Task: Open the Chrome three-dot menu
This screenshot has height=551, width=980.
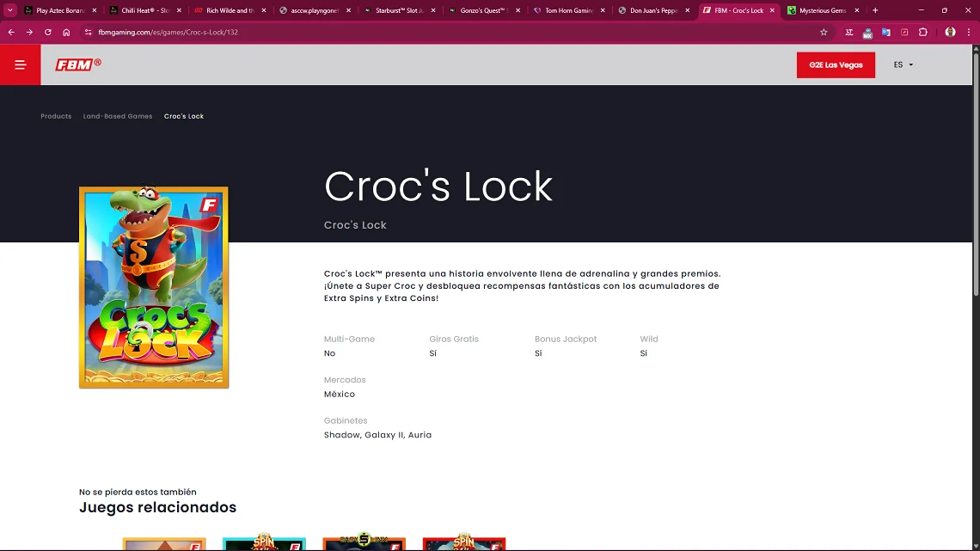Action: (x=968, y=32)
